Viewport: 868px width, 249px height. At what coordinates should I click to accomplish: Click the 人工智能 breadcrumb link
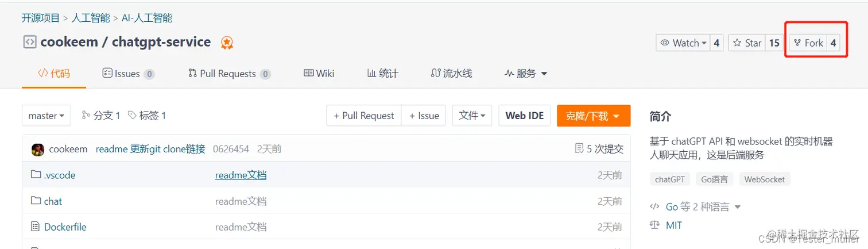(91, 18)
